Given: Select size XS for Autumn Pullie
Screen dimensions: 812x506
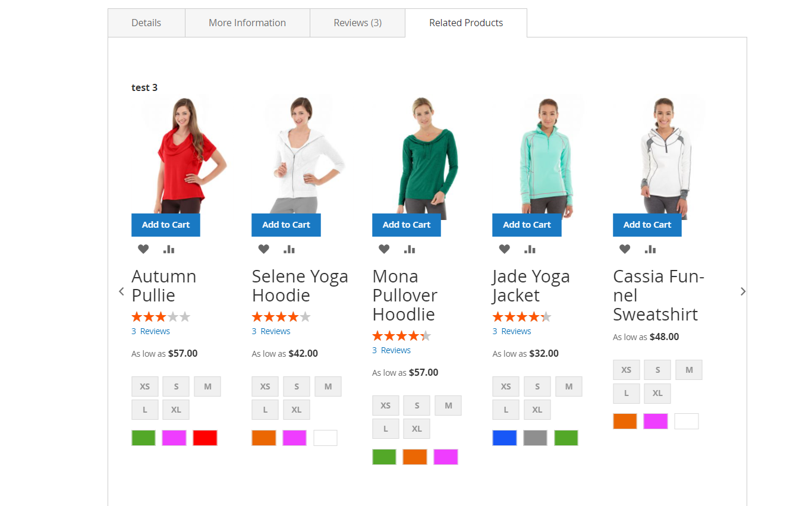Looking at the screenshot, I should click(145, 386).
